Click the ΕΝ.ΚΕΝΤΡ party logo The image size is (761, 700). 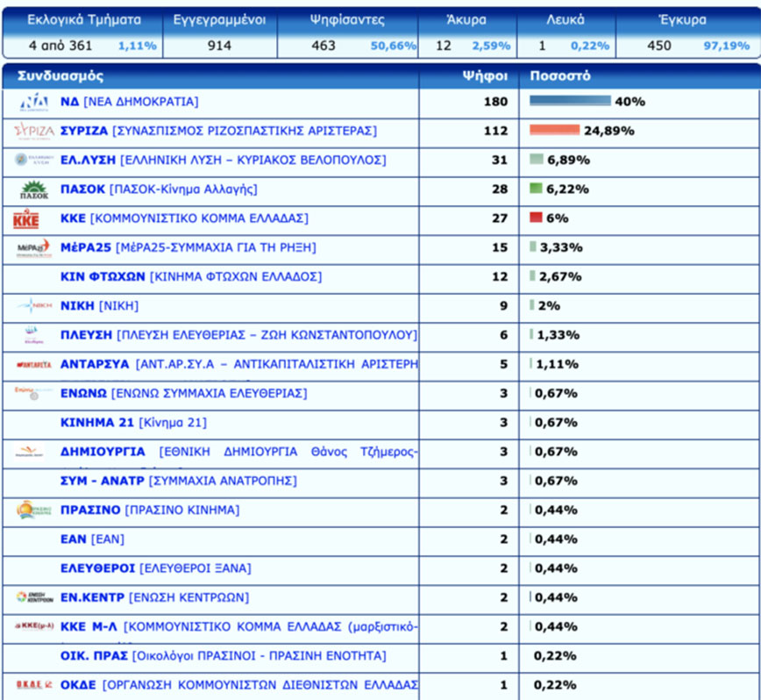[x=34, y=597]
